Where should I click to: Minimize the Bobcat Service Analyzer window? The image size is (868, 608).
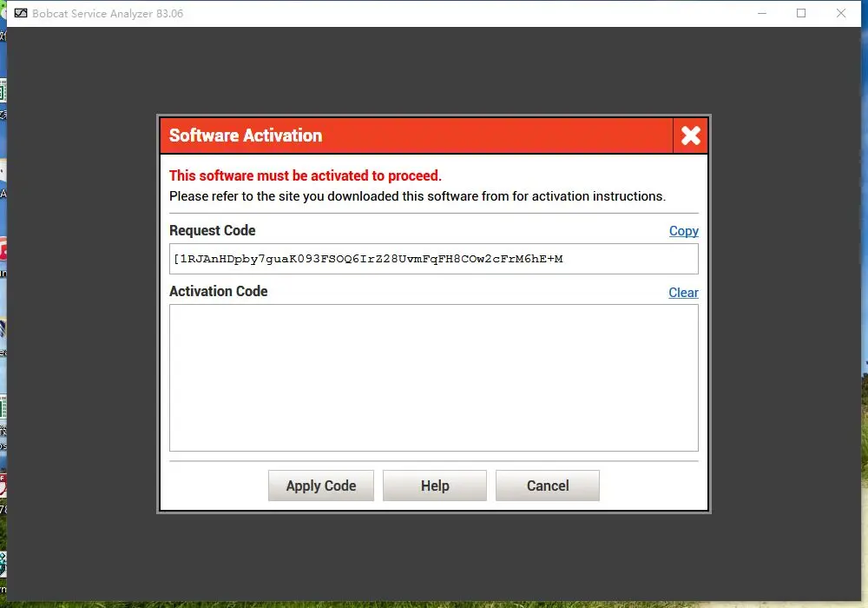[x=762, y=13]
